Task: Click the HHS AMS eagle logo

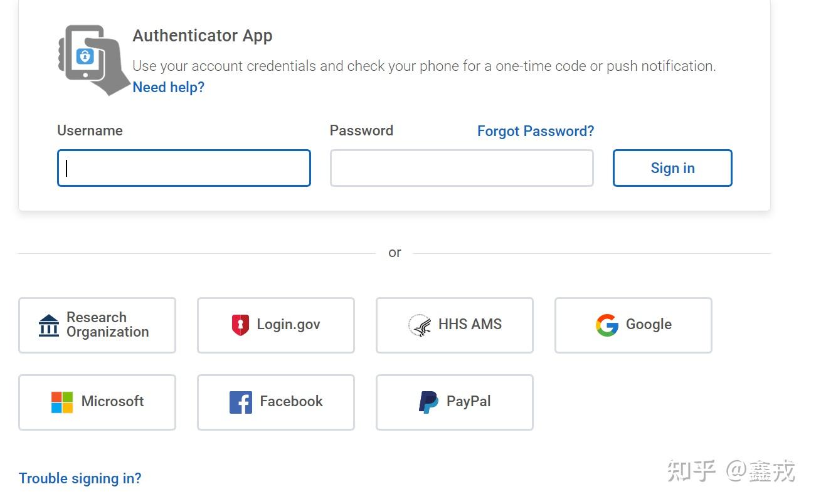Action: click(420, 325)
